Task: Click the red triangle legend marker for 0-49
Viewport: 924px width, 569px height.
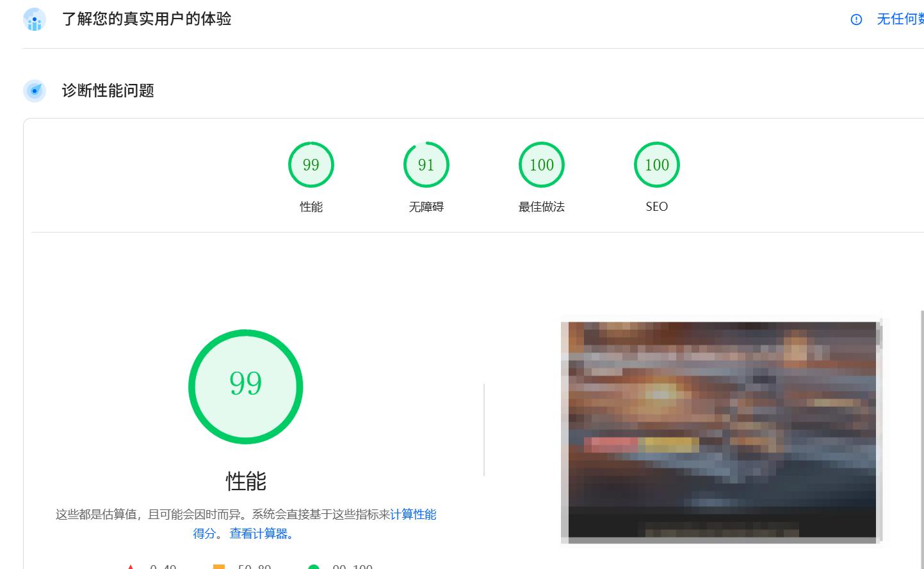Action: coord(130,566)
